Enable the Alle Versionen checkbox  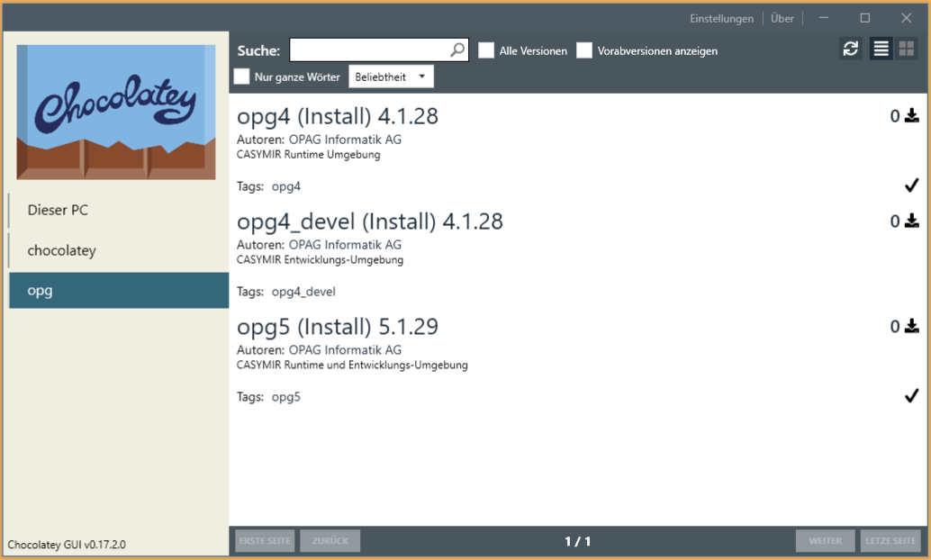(486, 50)
